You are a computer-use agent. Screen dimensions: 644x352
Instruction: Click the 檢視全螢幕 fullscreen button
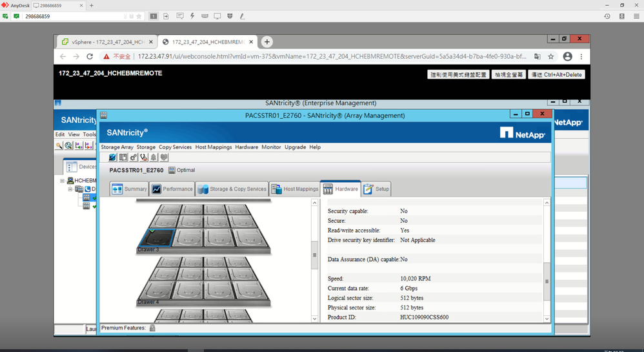(x=508, y=74)
